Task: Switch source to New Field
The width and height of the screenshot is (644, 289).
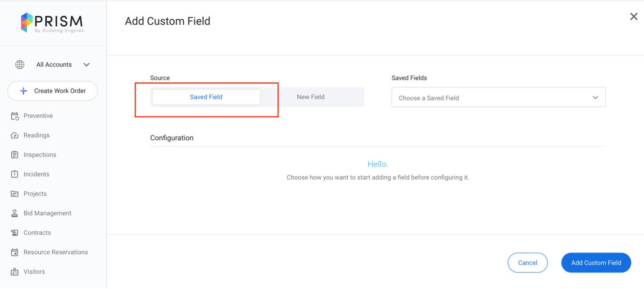Action: pos(310,97)
